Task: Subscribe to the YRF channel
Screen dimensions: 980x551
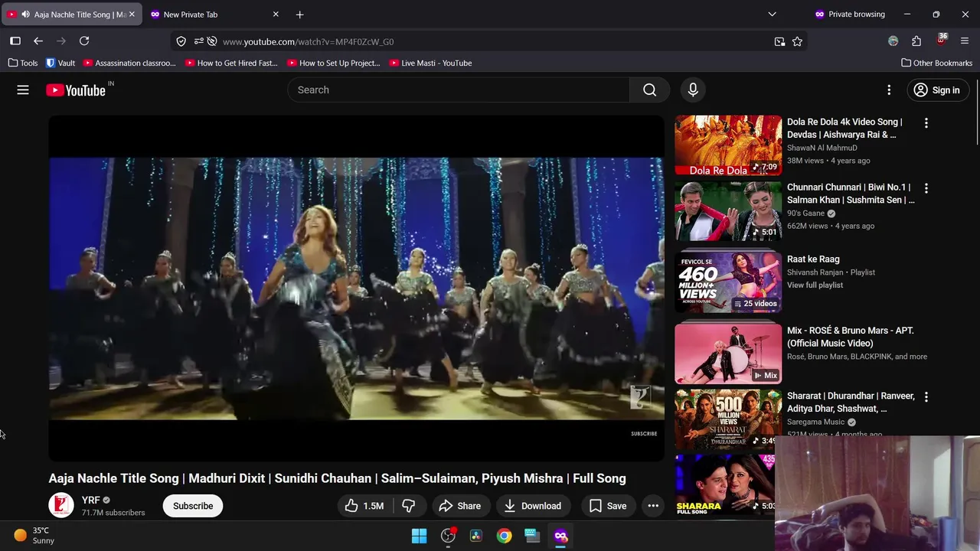Action: click(x=193, y=506)
